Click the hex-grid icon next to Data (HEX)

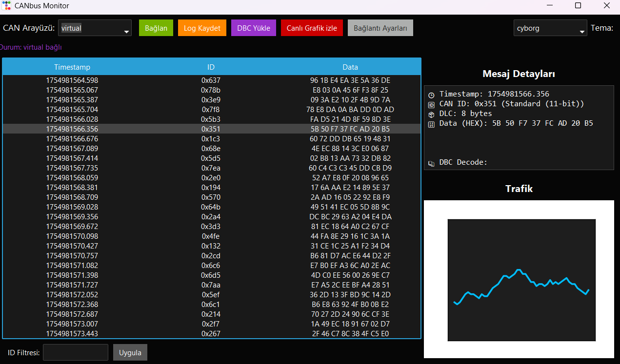431,123
